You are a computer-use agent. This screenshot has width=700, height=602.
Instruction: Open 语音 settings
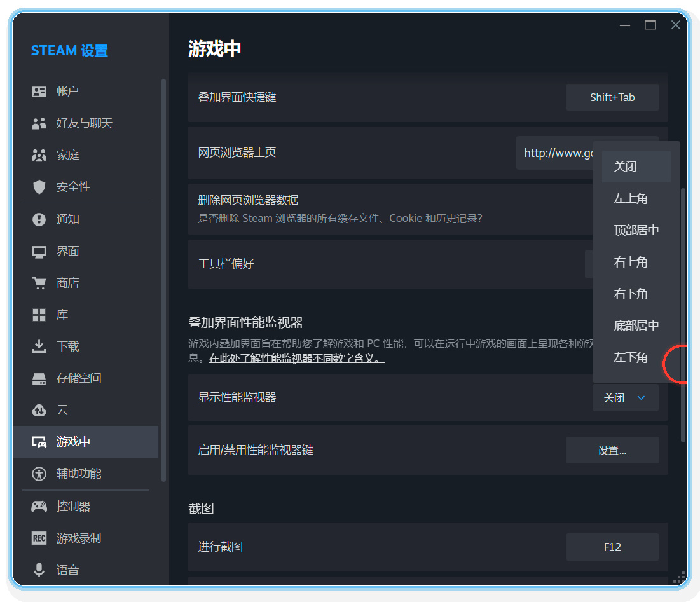pos(86,570)
